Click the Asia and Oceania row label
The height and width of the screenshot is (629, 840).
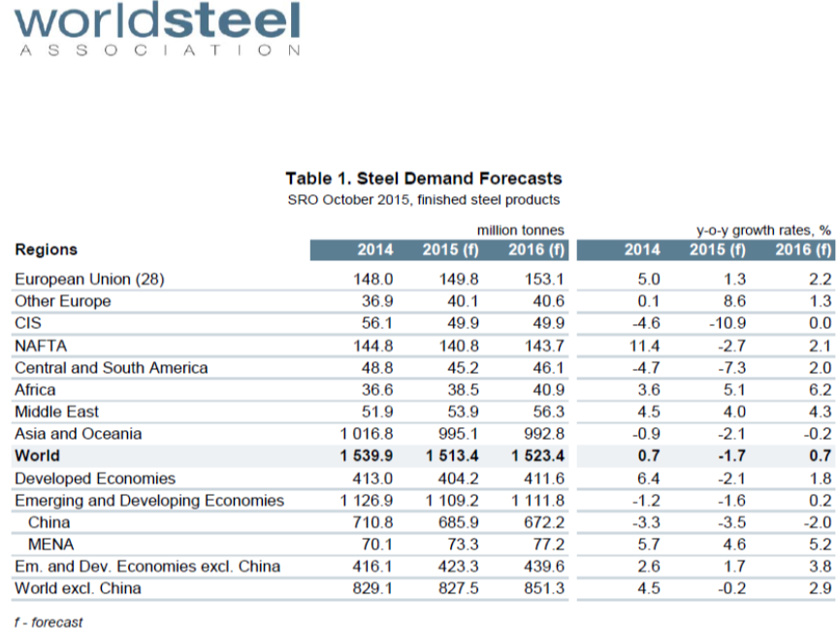coord(79,434)
